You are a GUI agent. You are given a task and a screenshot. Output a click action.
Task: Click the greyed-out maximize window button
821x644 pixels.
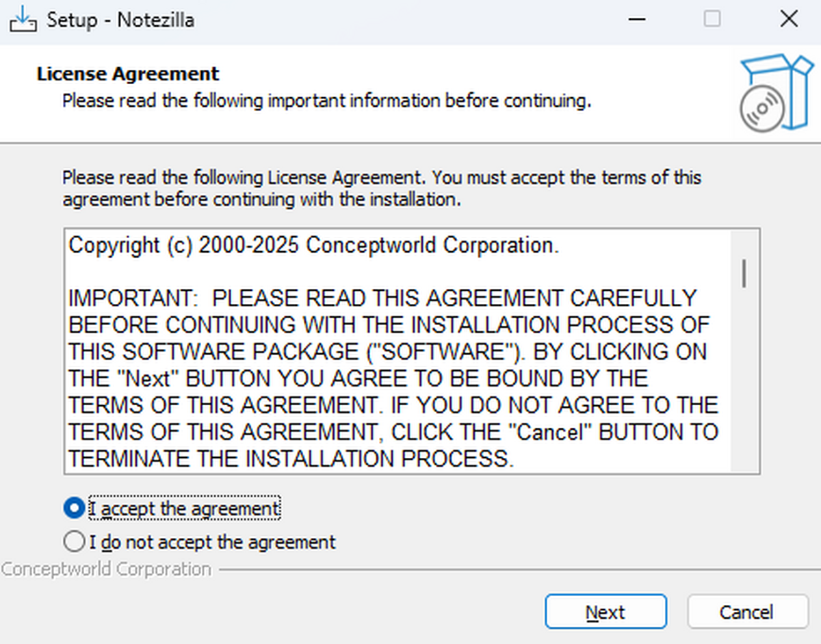click(x=712, y=19)
